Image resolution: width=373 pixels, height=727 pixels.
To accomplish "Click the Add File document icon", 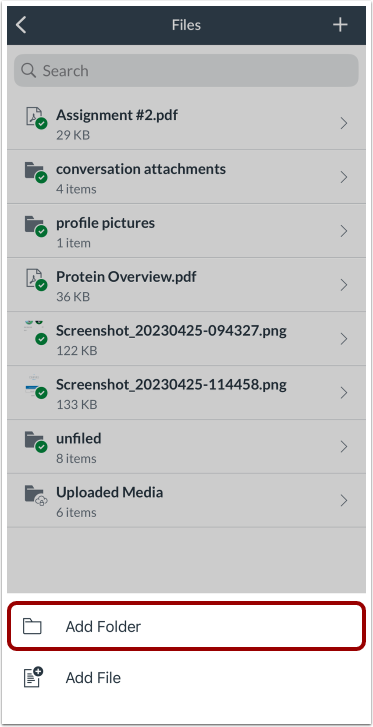I will (33, 677).
